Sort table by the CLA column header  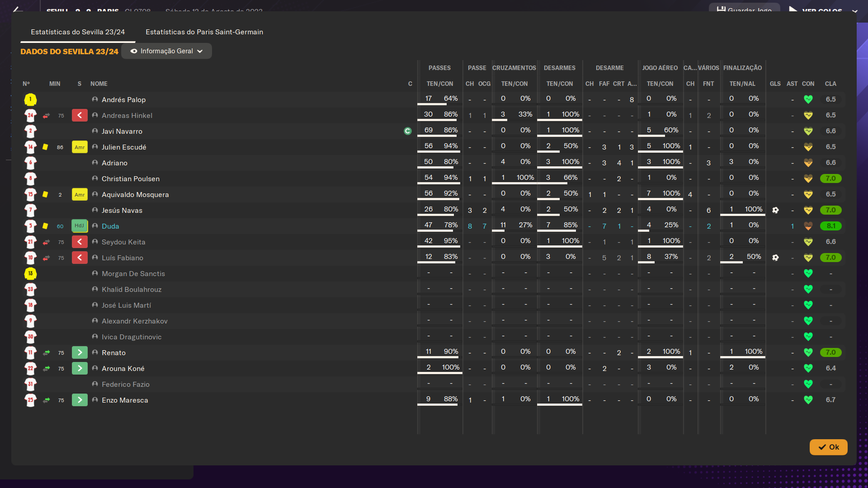830,84
